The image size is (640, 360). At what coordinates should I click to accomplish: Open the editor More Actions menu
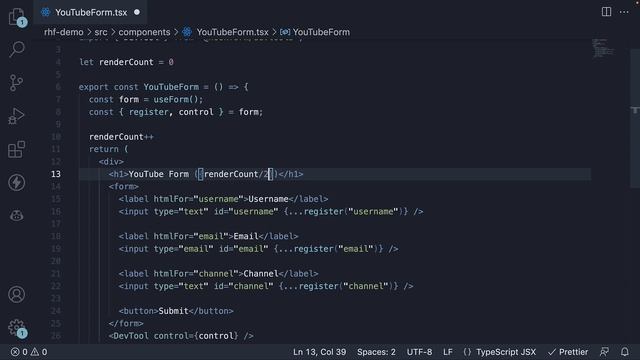tap(624, 12)
